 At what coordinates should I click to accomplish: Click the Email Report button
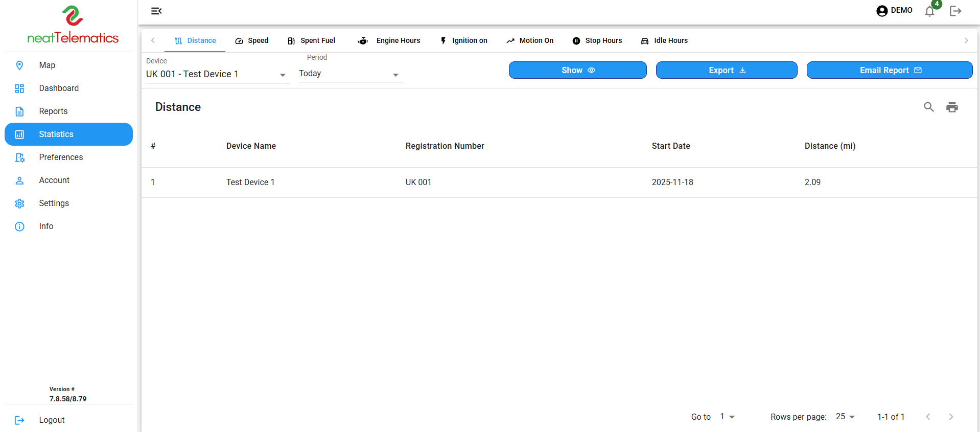coord(889,70)
